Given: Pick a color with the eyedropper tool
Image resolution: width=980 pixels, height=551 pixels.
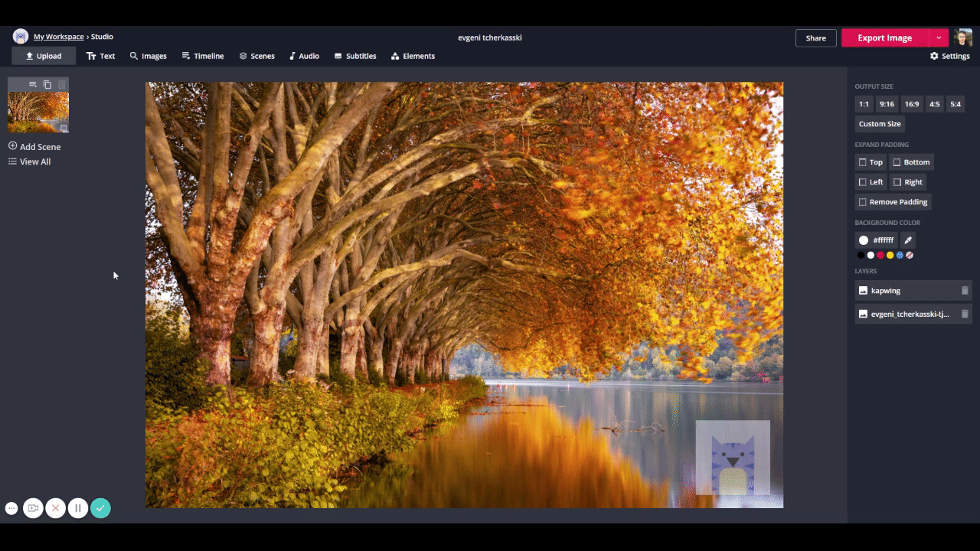Looking at the screenshot, I should tap(908, 240).
